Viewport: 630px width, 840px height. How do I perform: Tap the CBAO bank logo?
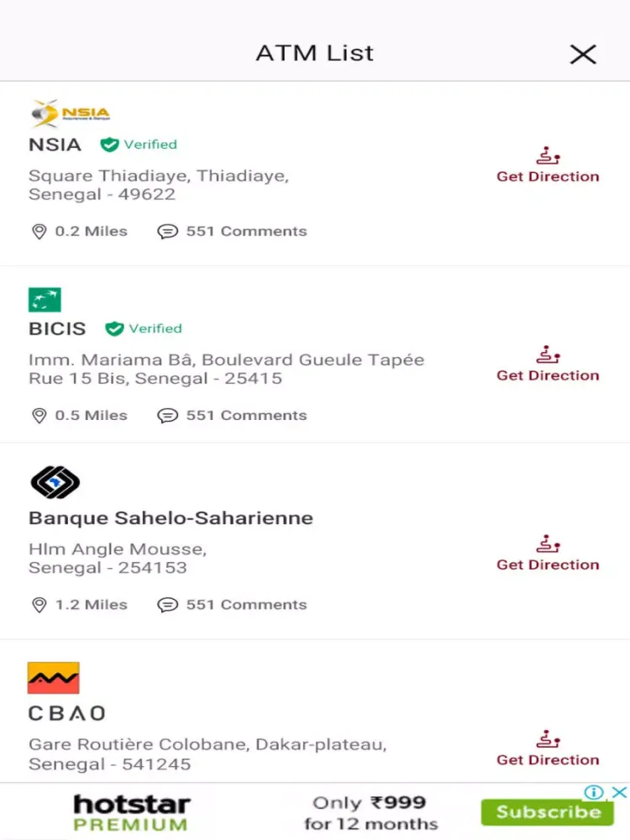point(54,678)
